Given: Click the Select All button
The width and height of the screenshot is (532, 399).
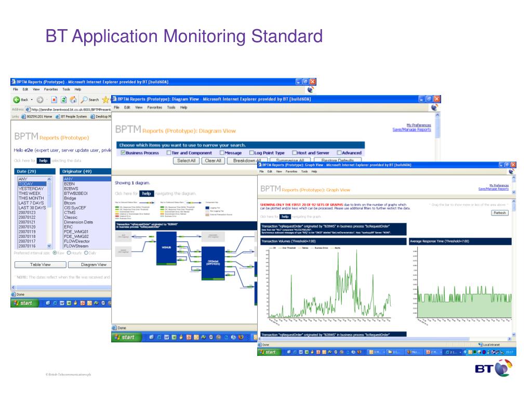Looking at the screenshot, I should click(187, 161).
